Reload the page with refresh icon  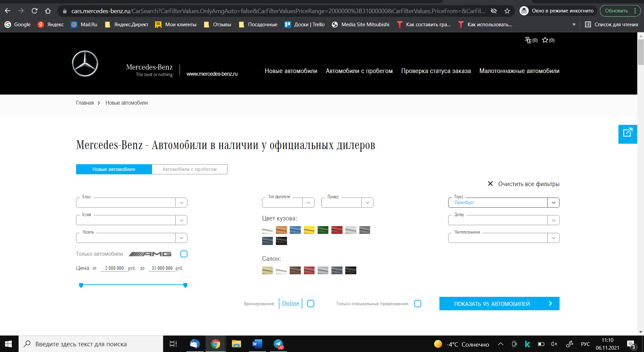click(34, 11)
